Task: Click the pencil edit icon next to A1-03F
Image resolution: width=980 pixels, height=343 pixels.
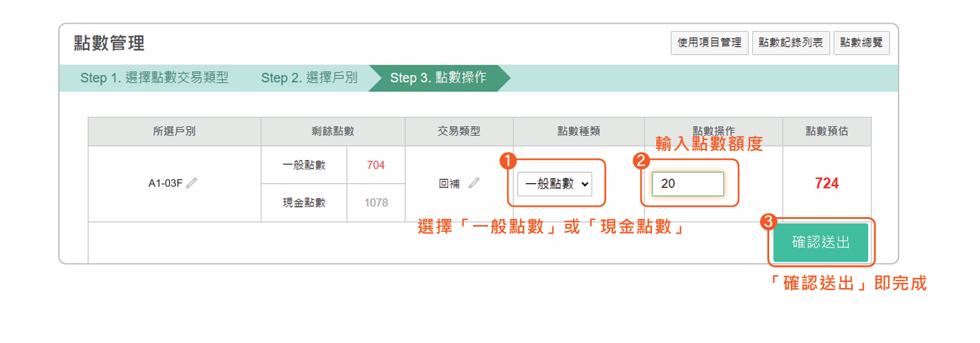Action: tap(192, 183)
